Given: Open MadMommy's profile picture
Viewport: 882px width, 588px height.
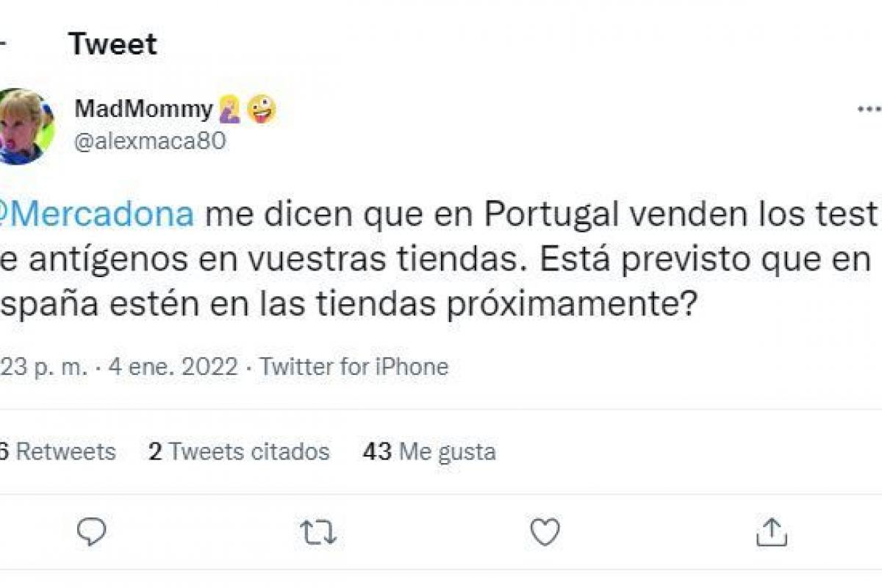Looking at the screenshot, I should (x=25, y=126).
